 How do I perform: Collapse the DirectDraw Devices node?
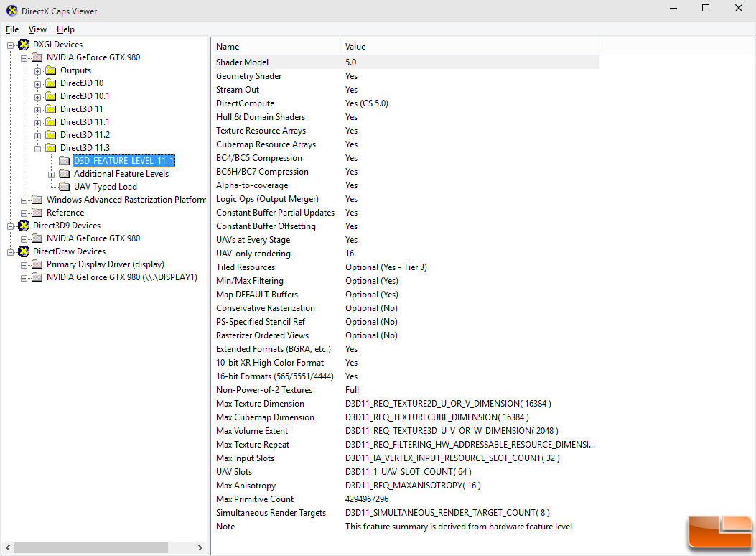(x=10, y=252)
